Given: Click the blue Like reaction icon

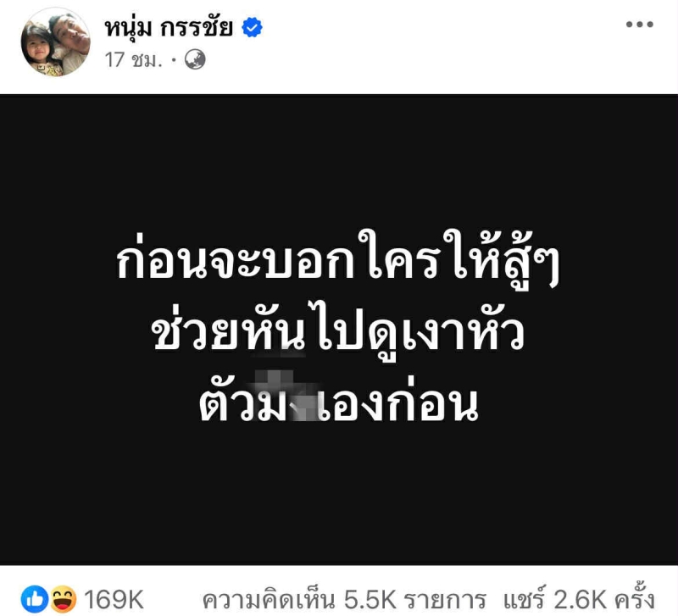Looking at the screenshot, I should (x=35, y=599).
